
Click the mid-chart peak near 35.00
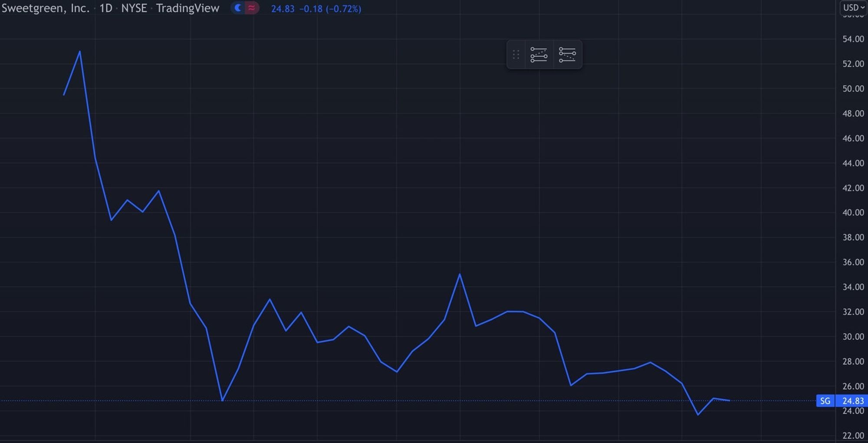[x=460, y=274]
